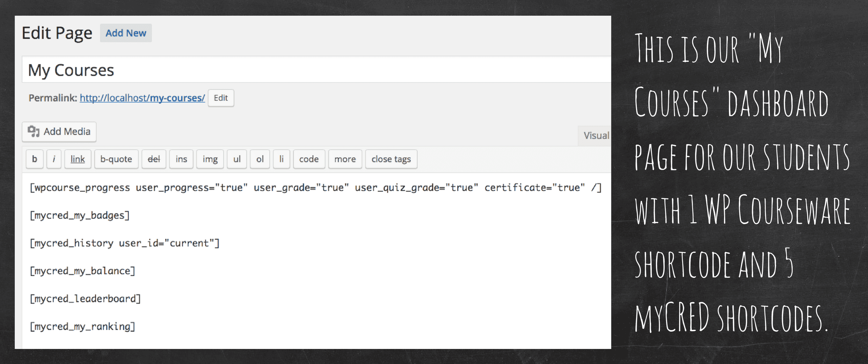868x364 pixels.
Task: Click the permalink Edit button
Action: coord(221,98)
